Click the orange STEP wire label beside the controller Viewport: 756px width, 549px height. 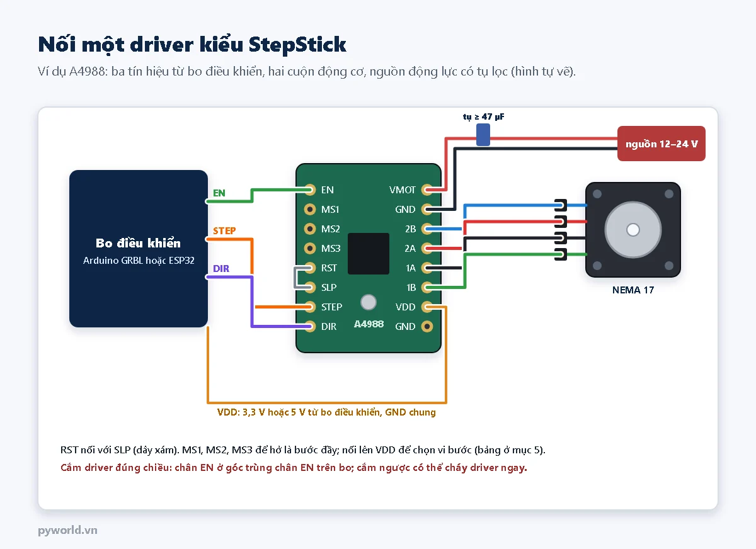pos(224,230)
